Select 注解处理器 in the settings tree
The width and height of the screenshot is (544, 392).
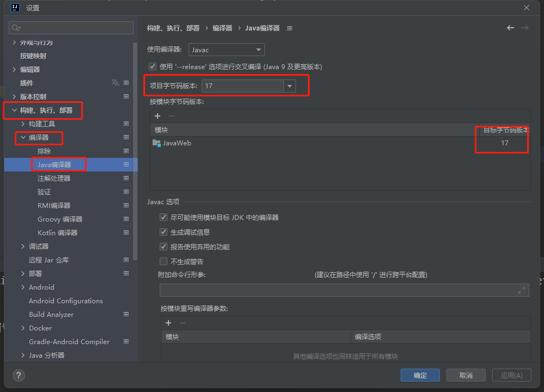(54, 178)
